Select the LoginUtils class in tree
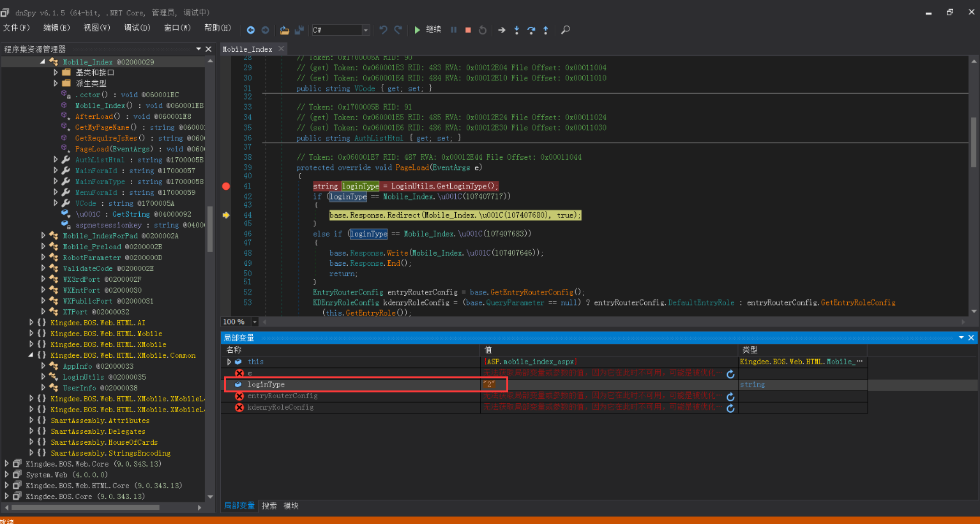The width and height of the screenshot is (980, 524). [83, 377]
